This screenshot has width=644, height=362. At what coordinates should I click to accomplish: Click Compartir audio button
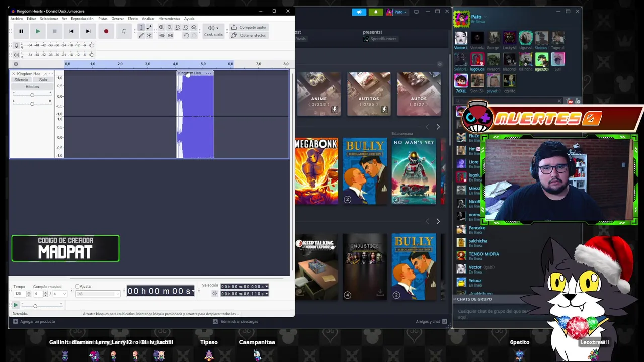[249, 27]
